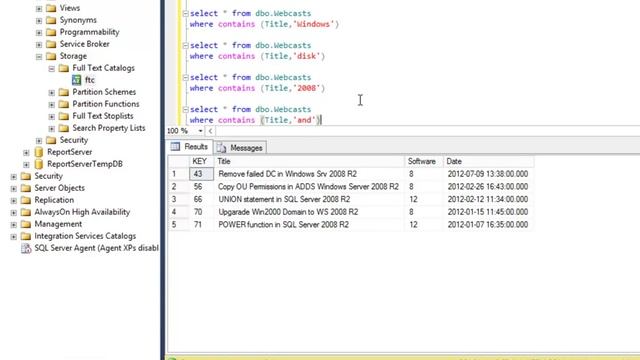
Task: Expand the Full Text Stoplists node
Action: [51, 116]
